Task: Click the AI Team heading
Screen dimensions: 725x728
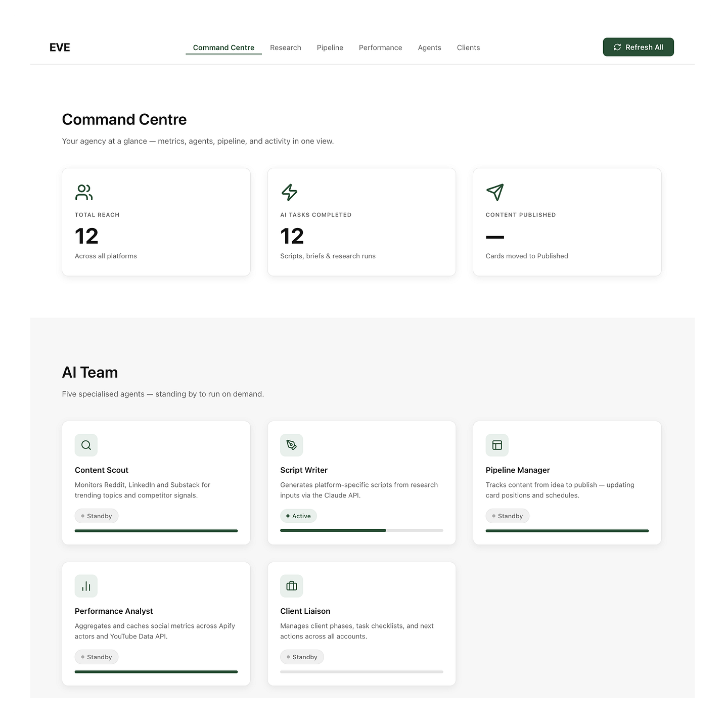Action: tap(90, 373)
